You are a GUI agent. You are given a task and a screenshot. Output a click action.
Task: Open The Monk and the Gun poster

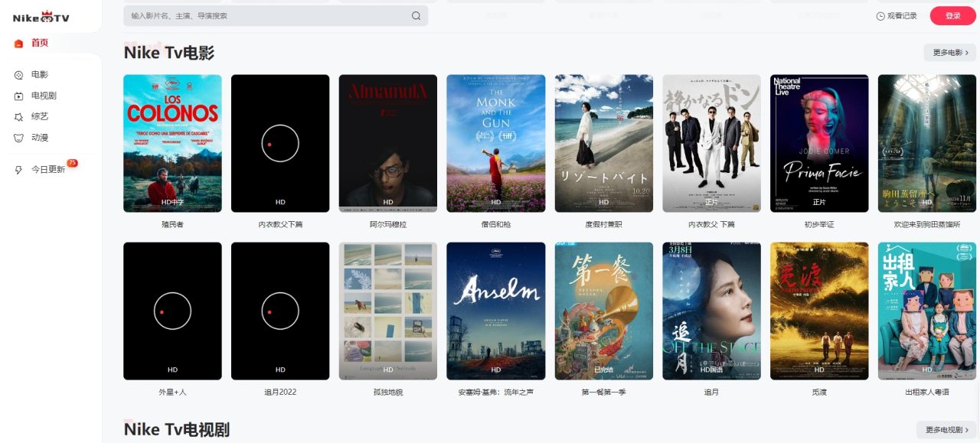click(x=495, y=143)
